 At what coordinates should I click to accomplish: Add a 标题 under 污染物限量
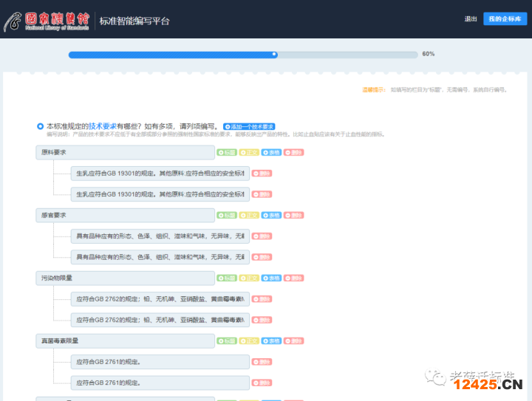226,278
